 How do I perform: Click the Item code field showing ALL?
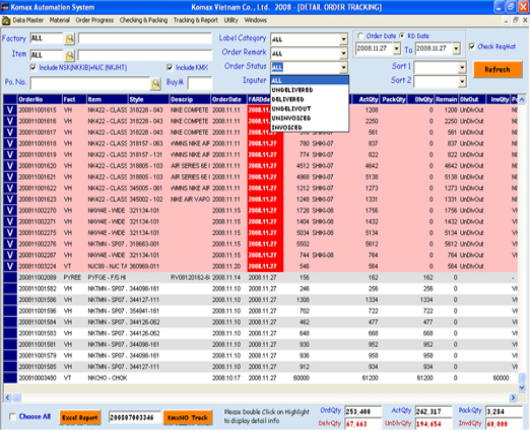tap(47, 55)
